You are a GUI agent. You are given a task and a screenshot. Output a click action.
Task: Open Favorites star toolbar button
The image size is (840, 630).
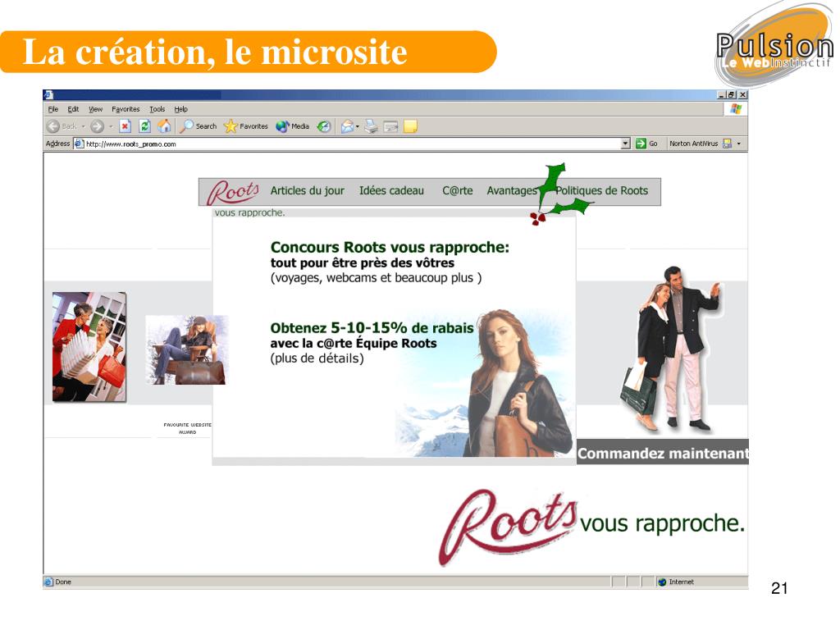(246, 126)
